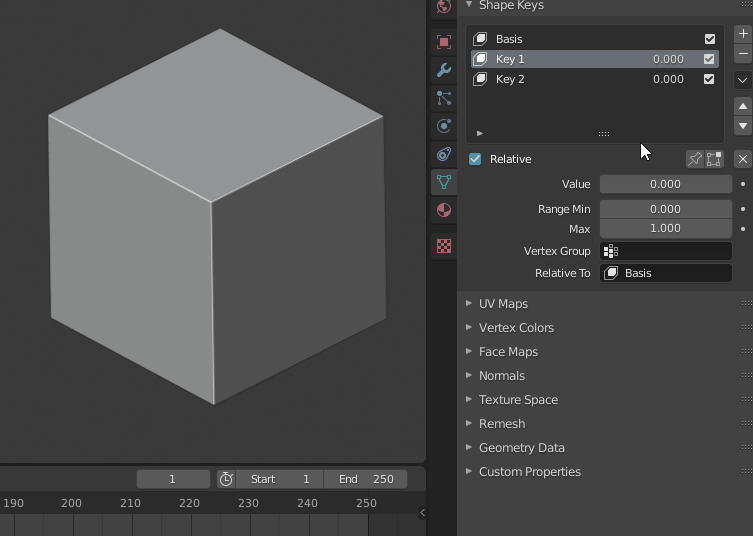Expand the shape key list filter options

(479, 134)
